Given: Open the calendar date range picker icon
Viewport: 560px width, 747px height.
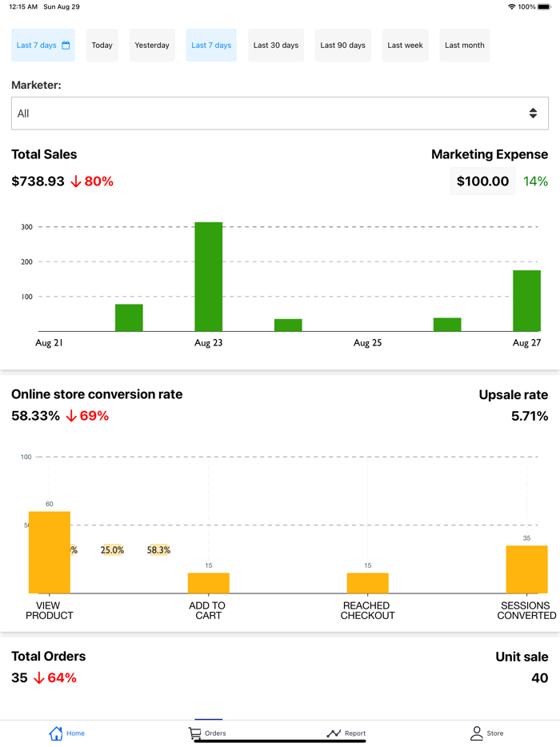Looking at the screenshot, I should [66, 46].
